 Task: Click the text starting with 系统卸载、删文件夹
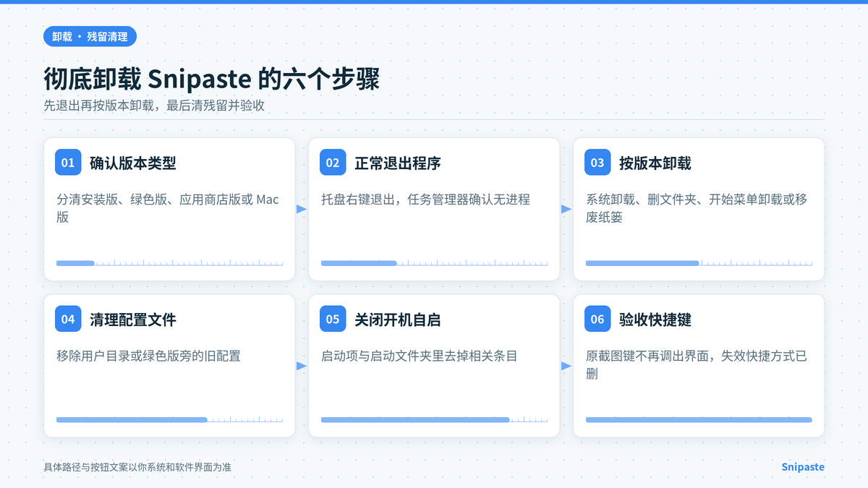(697, 208)
